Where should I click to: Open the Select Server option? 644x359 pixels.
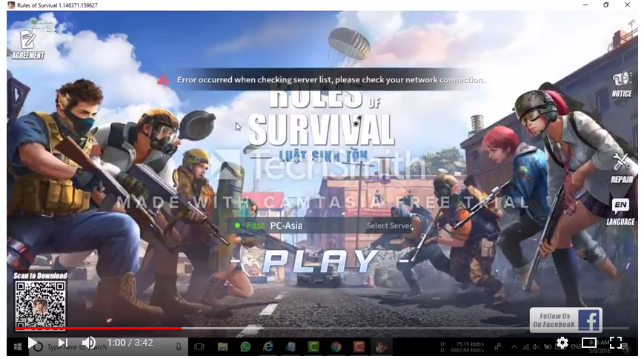(x=388, y=225)
